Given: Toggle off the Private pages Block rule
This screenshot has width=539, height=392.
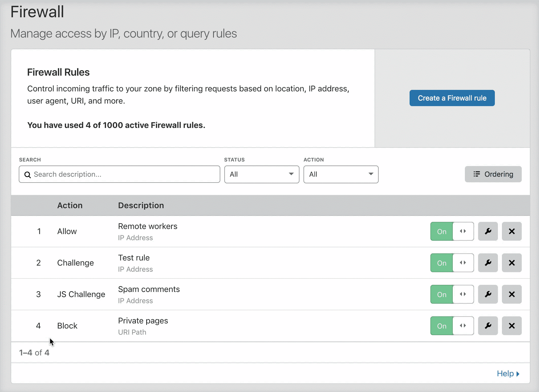Looking at the screenshot, I should (442, 326).
